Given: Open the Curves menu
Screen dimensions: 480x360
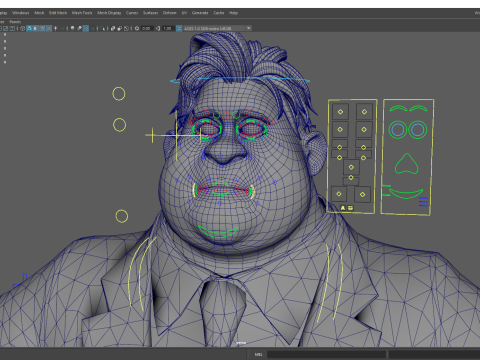Looking at the screenshot, I should (132, 13).
